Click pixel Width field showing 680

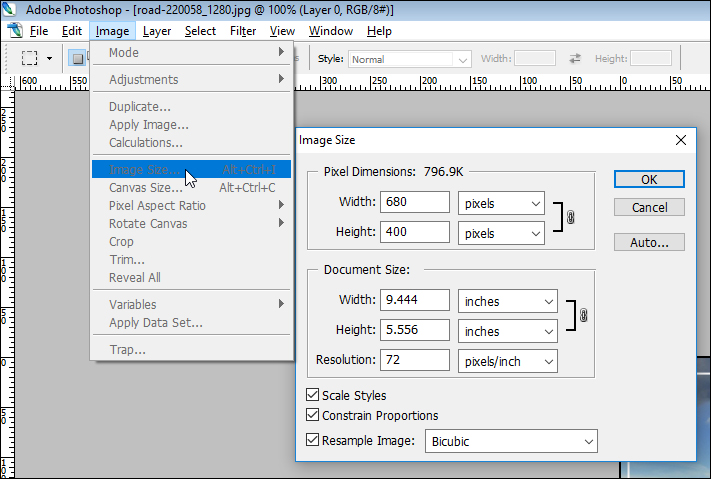(415, 202)
